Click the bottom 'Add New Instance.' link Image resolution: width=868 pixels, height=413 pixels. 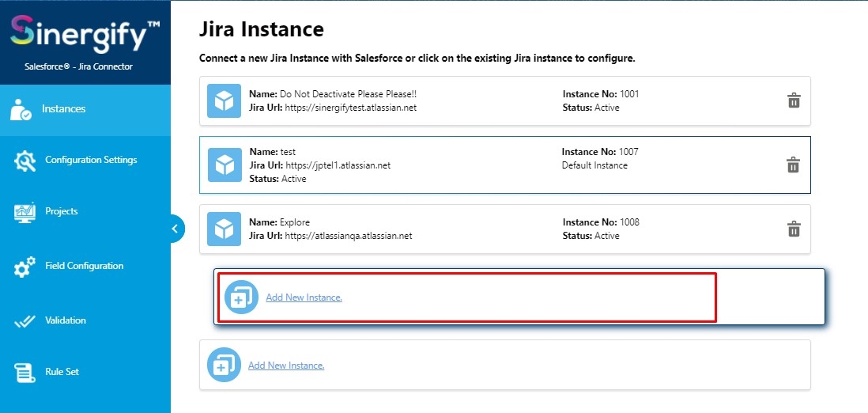click(x=286, y=366)
